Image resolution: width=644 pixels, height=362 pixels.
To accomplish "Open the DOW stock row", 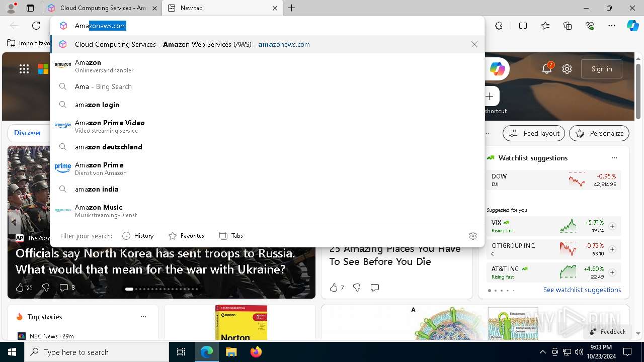I will coord(554,180).
